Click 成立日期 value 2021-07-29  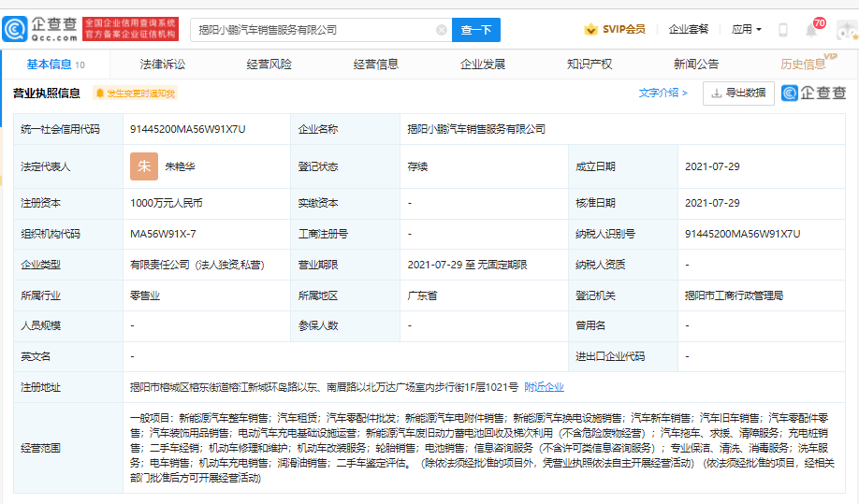coord(712,166)
